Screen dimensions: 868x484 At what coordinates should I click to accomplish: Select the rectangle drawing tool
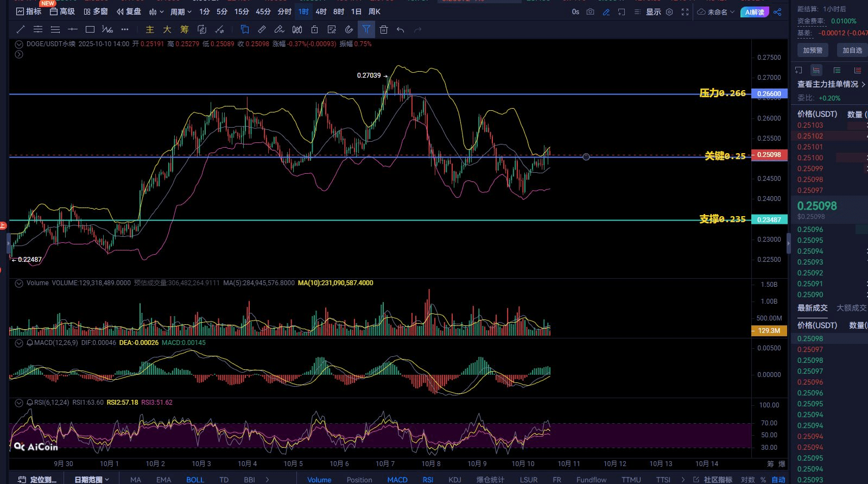pyautogui.click(x=90, y=29)
